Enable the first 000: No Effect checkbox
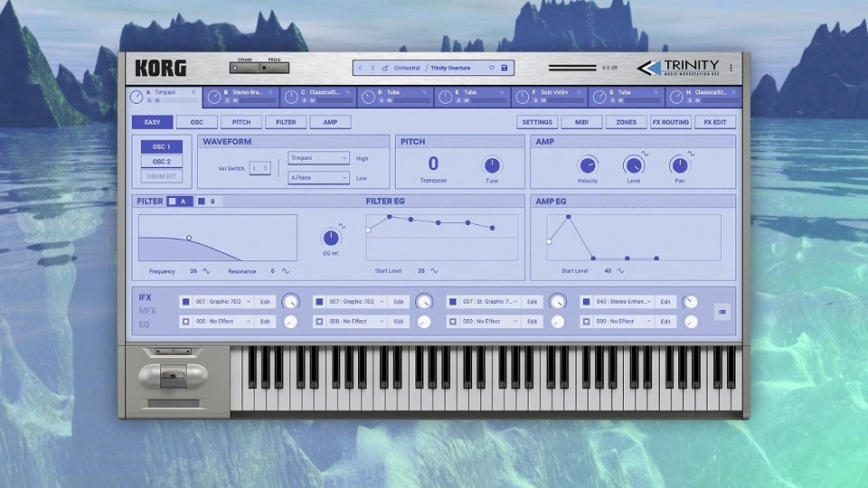Screen dimensions: 868x488 [x=186, y=322]
